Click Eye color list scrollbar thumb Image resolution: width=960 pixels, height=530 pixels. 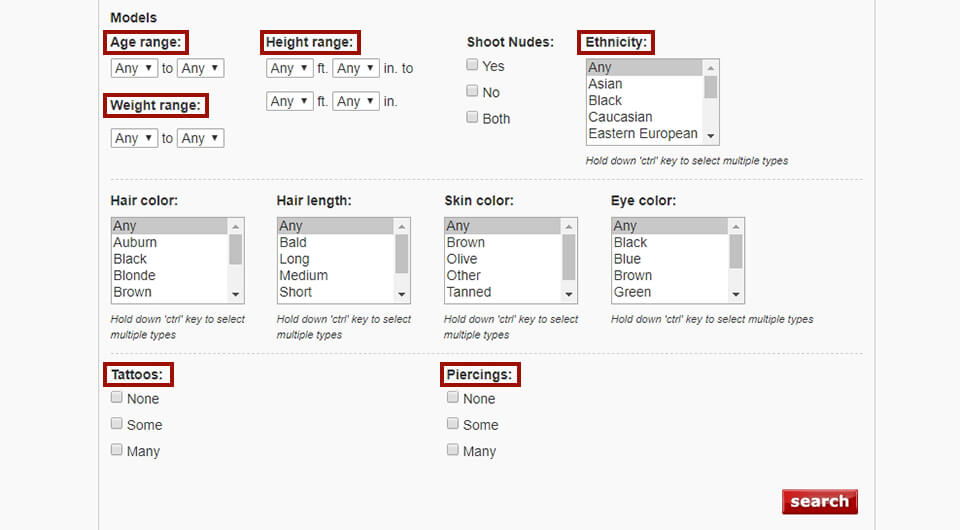tap(735, 251)
